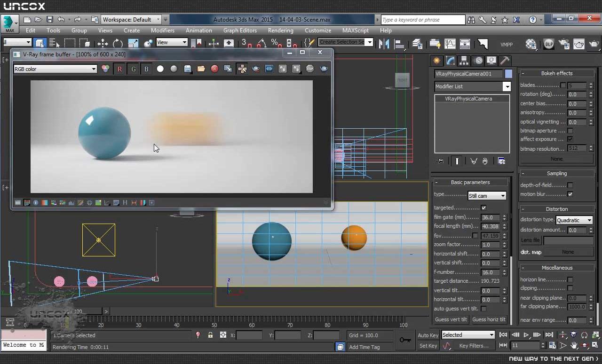The image size is (602, 364).
Task: Open the camera type Still cam dropdown
Action: 487,195
